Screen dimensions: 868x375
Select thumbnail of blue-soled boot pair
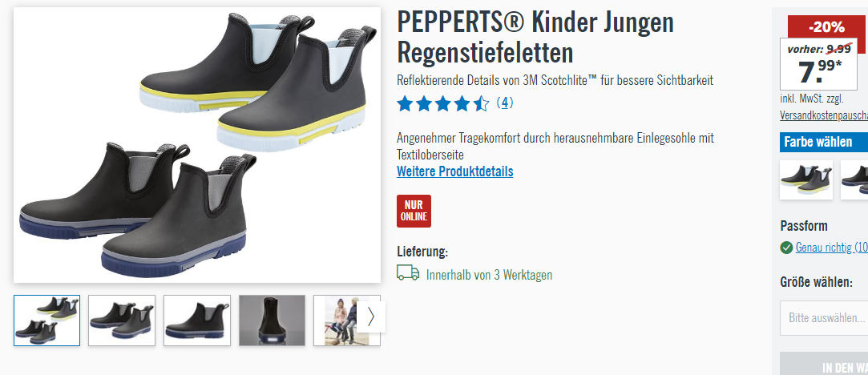coord(122,321)
